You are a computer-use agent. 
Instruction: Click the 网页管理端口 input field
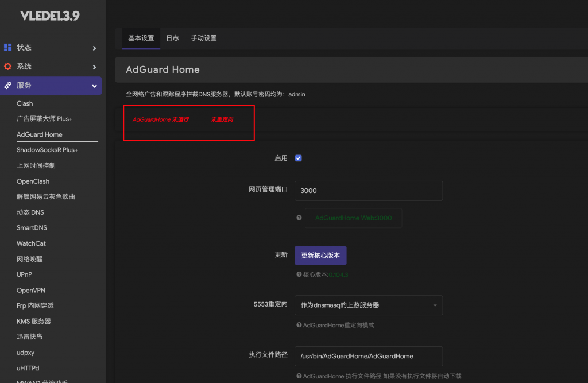click(369, 191)
